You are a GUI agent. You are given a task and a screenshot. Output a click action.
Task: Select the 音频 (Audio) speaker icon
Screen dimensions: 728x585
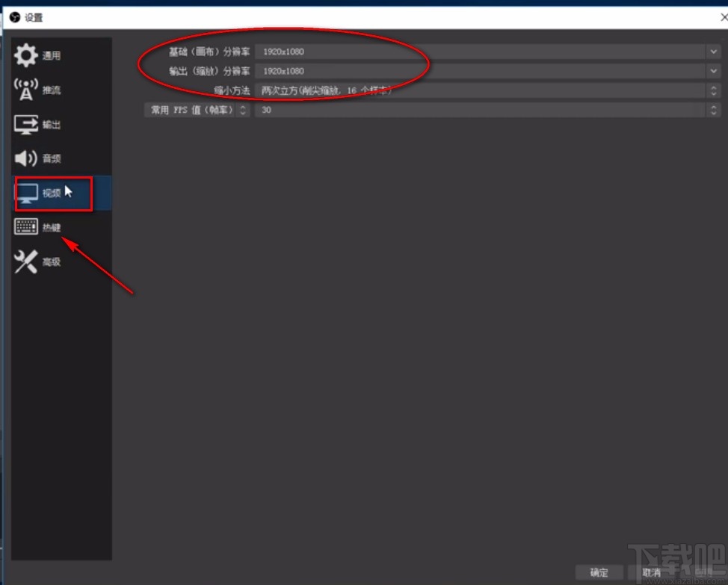(x=25, y=158)
